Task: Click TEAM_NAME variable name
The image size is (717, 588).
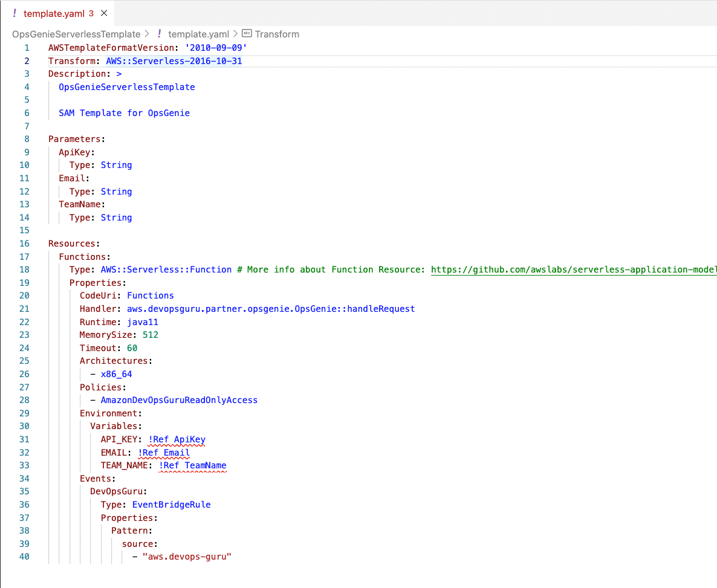Action: (x=124, y=466)
